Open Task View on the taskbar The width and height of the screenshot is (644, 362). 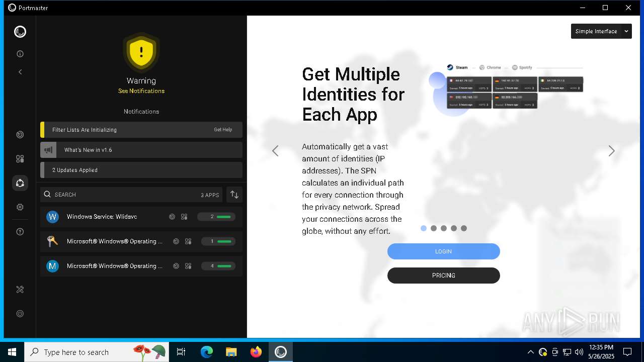(x=181, y=352)
